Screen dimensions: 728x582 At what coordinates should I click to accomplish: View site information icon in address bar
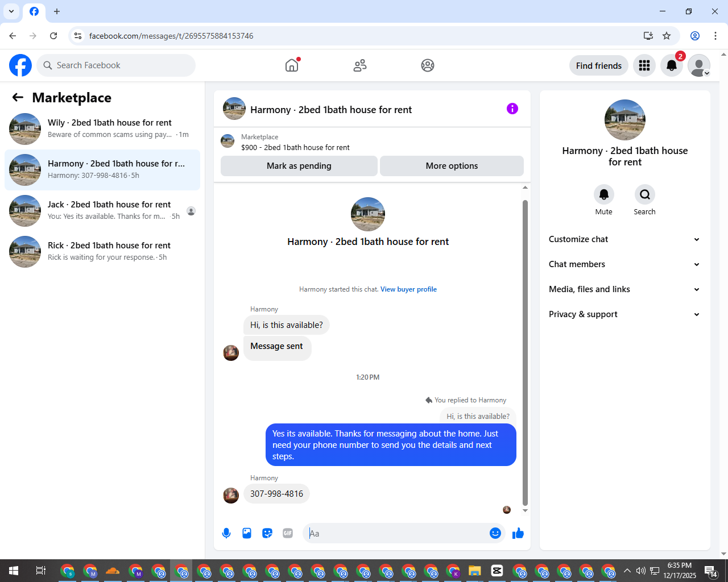coord(78,36)
